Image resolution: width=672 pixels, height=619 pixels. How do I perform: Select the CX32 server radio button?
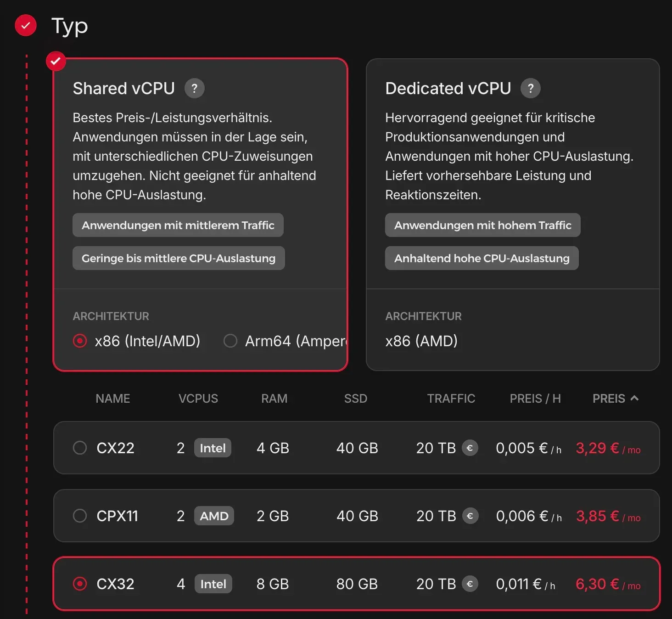pyautogui.click(x=80, y=584)
